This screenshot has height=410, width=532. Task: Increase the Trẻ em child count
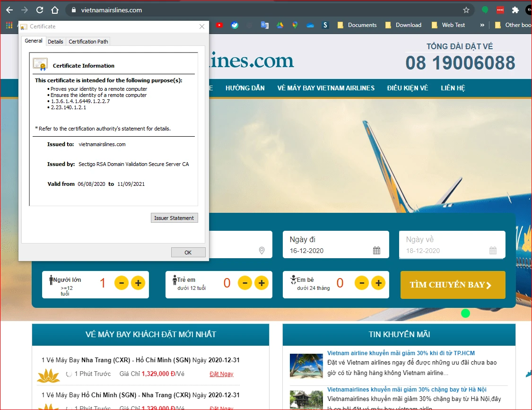(262, 283)
